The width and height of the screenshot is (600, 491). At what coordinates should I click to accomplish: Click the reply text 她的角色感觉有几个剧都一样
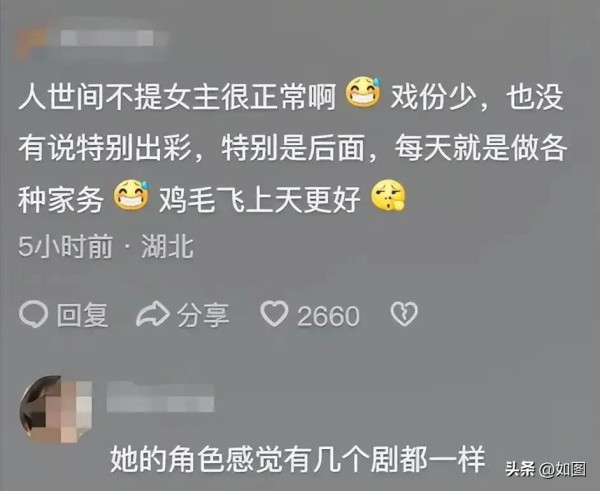tap(298, 458)
